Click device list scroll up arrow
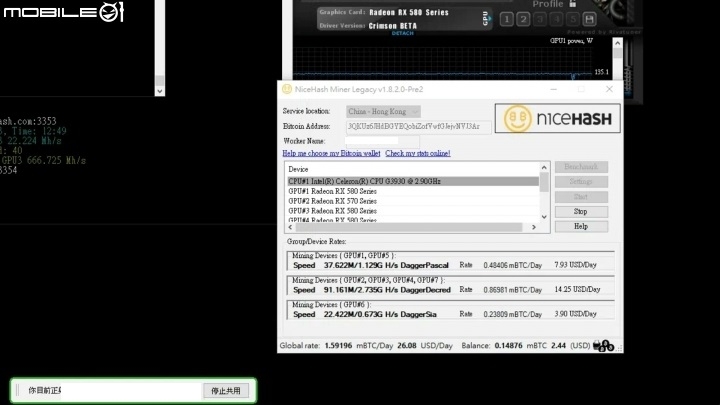 pyautogui.click(x=544, y=168)
